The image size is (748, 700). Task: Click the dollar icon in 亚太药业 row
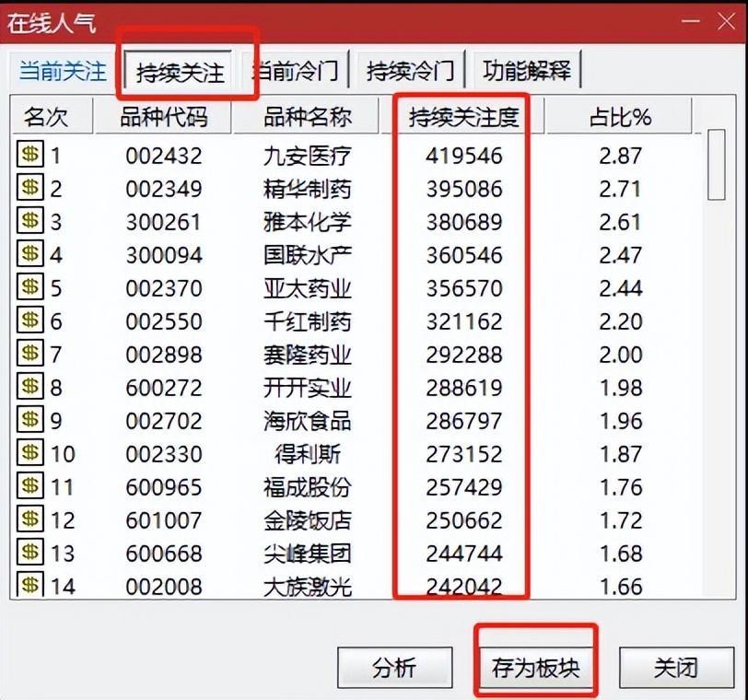coord(30,288)
